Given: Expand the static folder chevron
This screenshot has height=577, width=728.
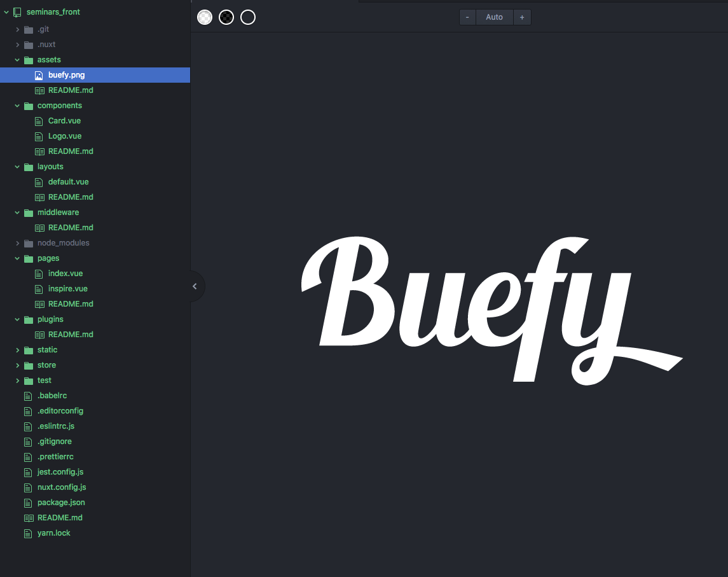Looking at the screenshot, I should click(x=18, y=350).
